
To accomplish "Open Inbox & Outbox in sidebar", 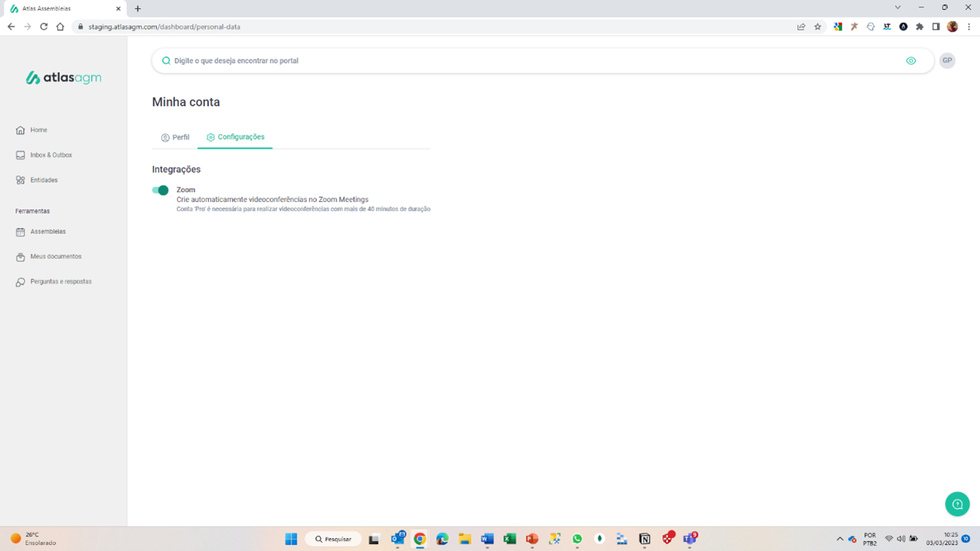I will point(51,155).
